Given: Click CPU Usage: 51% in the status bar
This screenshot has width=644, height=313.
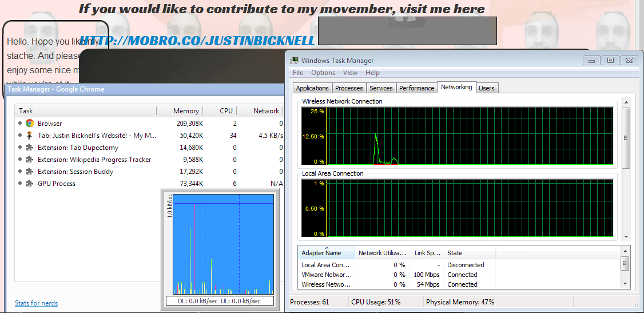Looking at the screenshot, I should (376, 302).
